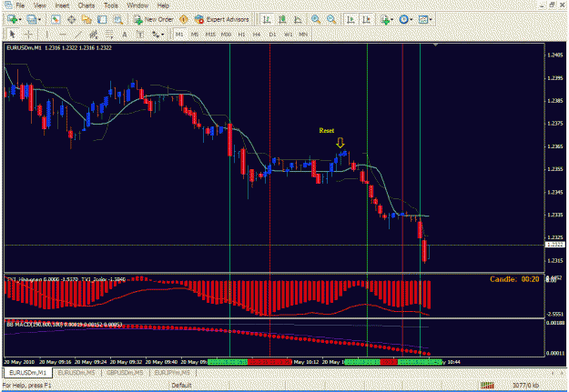
Task: Set timeframe to H4
Action: coord(257,35)
